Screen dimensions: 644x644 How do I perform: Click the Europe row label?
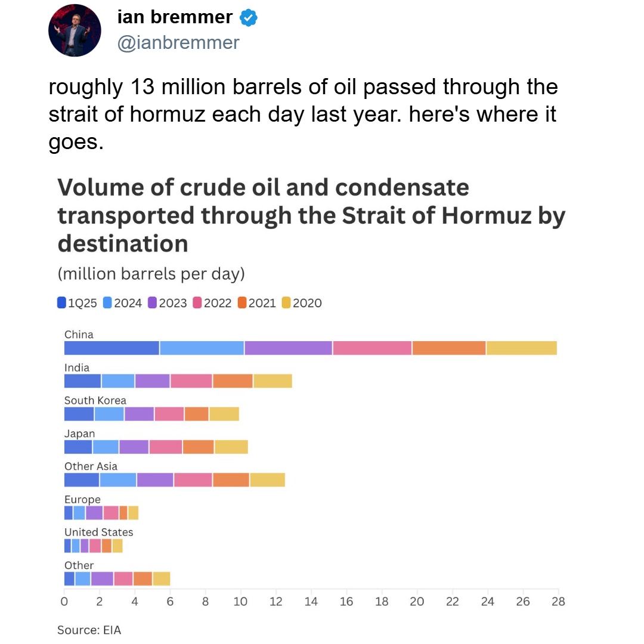pyautogui.click(x=82, y=500)
